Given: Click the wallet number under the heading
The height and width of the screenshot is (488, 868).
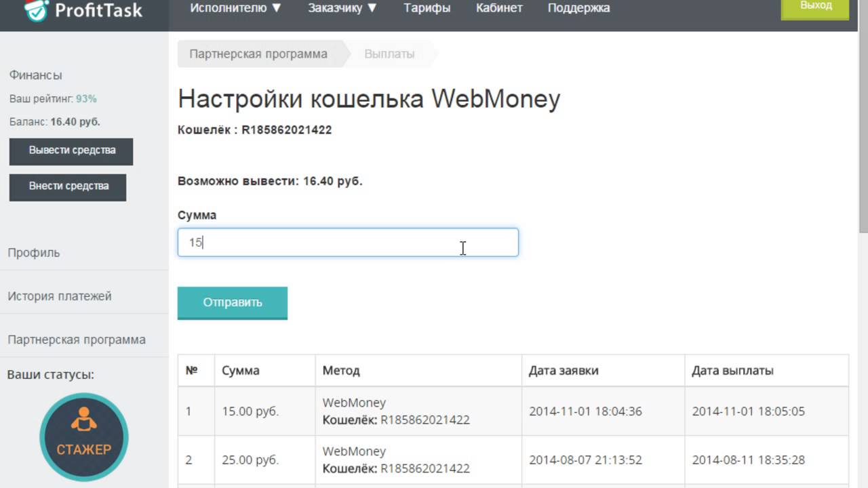Looking at the screenshot, I should coord(287,130).
